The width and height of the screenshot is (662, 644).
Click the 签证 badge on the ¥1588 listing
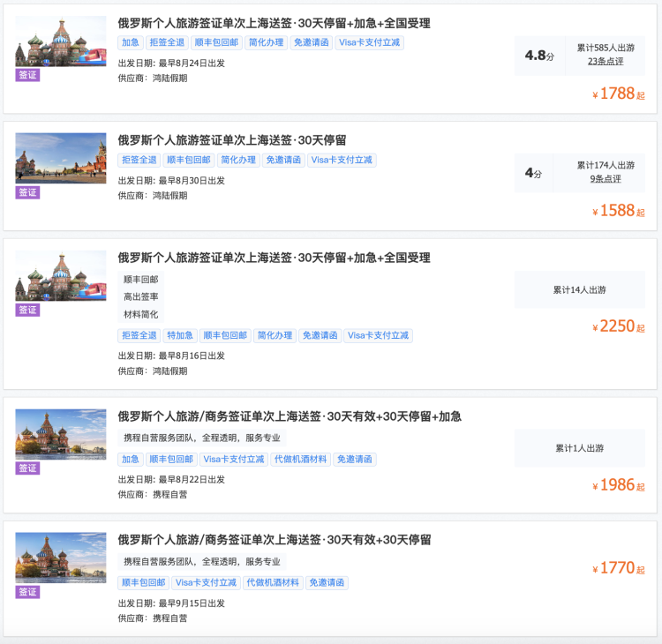(x=27, y=192)
